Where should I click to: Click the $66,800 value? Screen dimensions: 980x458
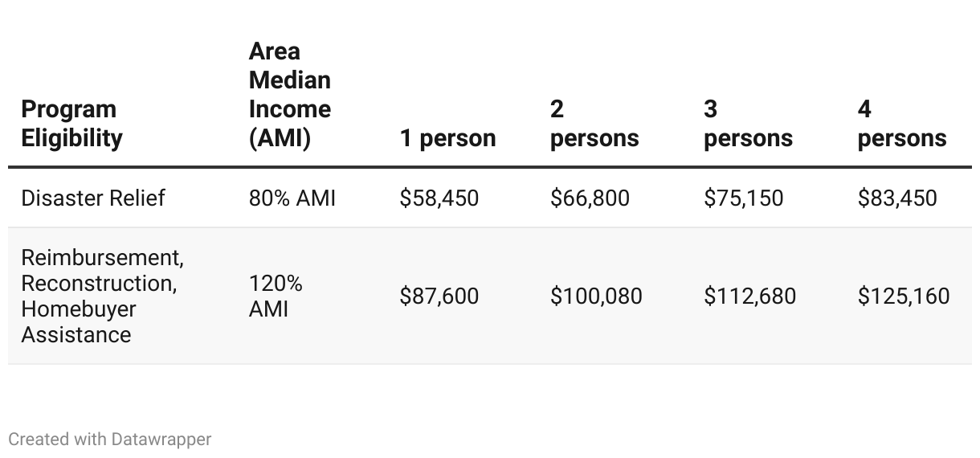590,198
